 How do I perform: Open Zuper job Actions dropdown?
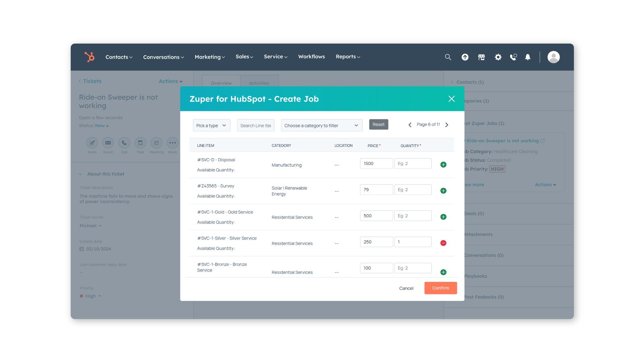coord(545,185)
